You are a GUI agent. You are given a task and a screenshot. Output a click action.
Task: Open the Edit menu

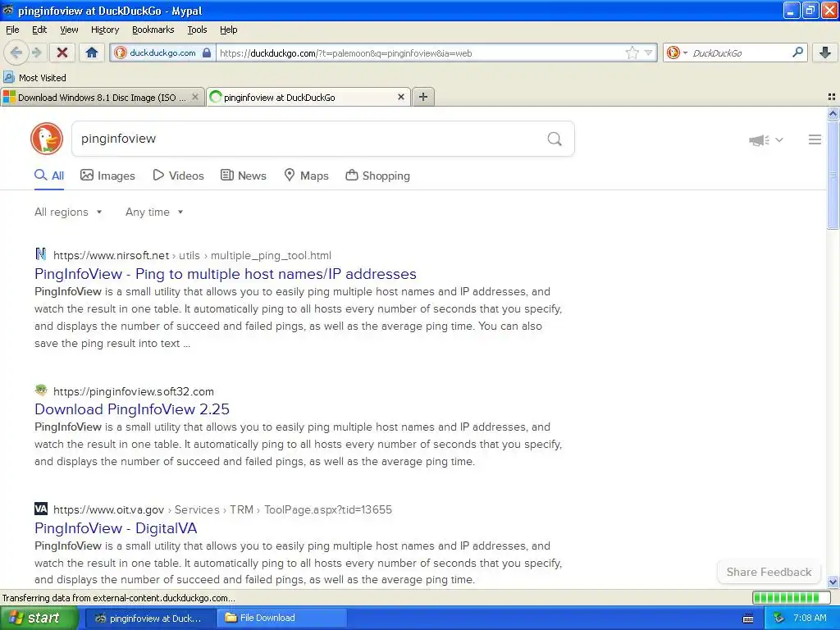[39, 30]
